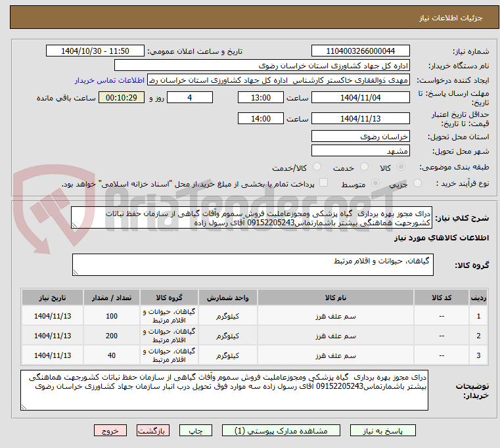Screen dimensions: 500x448
Task: Click the announcement date field 1404/10/30 - 11:50
Action: tap(95, 51)
